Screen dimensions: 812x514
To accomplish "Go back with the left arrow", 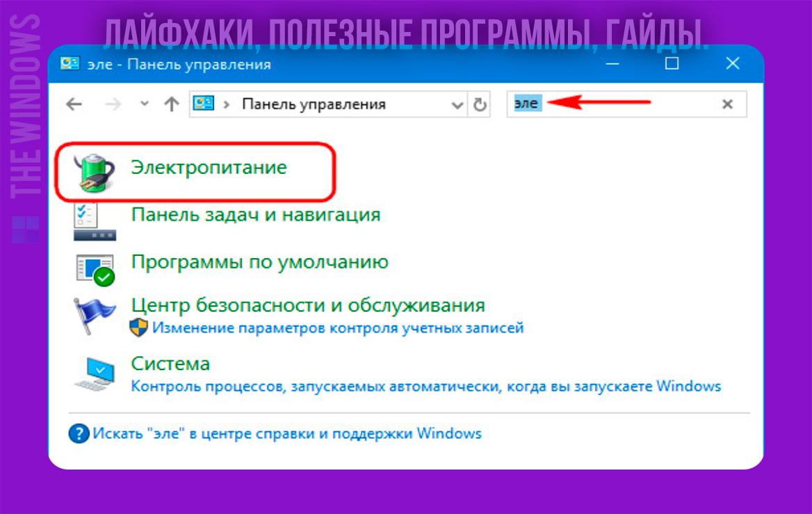I will coord(74,104).
